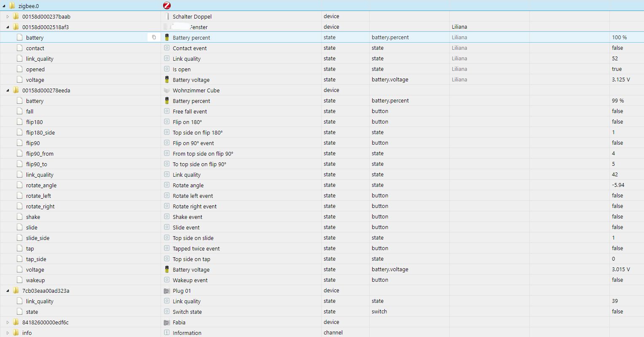Click the Cube battery value 99 %
This screenshot has height=337, width=644.
point(618,100)
